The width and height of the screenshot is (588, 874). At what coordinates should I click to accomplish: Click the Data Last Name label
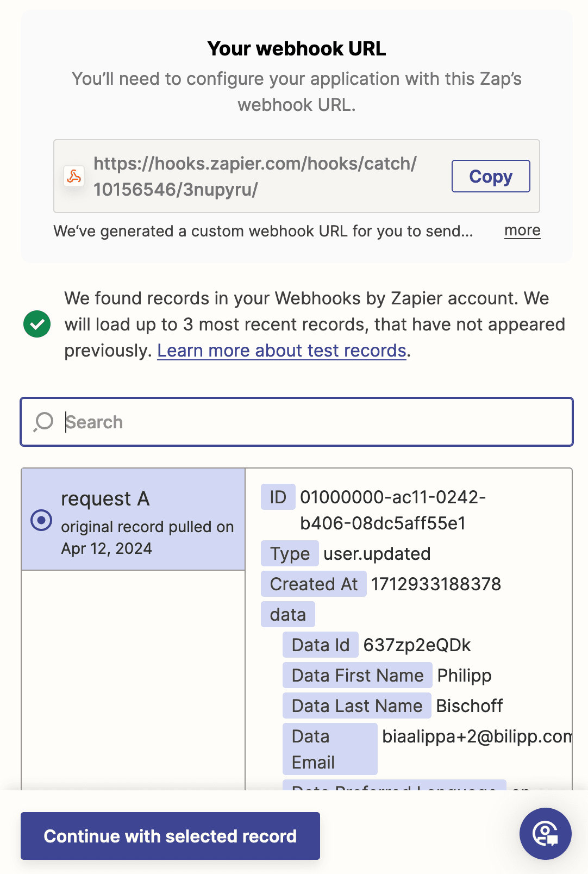[x=356, y=706]
